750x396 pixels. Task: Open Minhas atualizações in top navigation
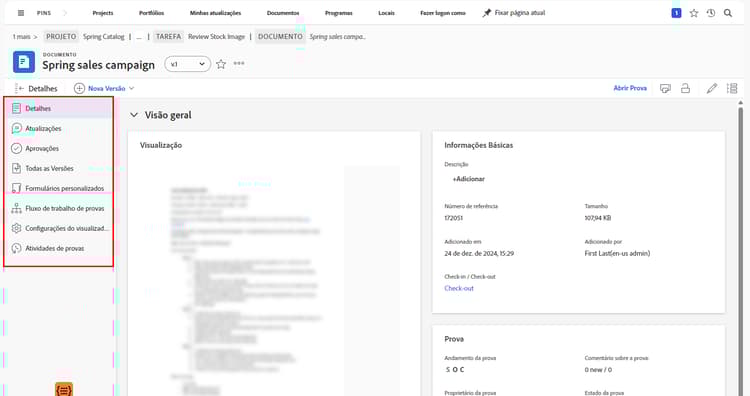(x=215, y=13)
